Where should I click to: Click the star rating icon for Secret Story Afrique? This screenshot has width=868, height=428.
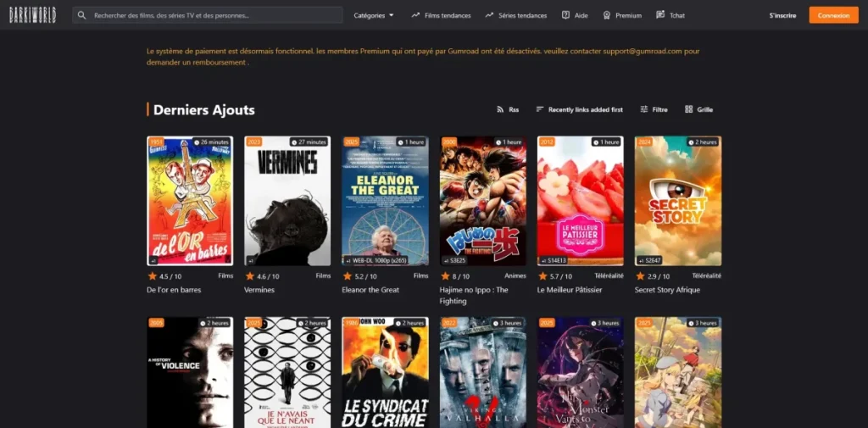pos(640,275)
